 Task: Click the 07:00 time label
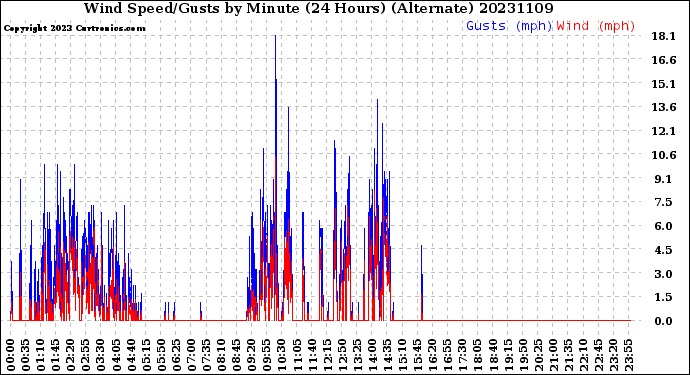pos(192,355)
